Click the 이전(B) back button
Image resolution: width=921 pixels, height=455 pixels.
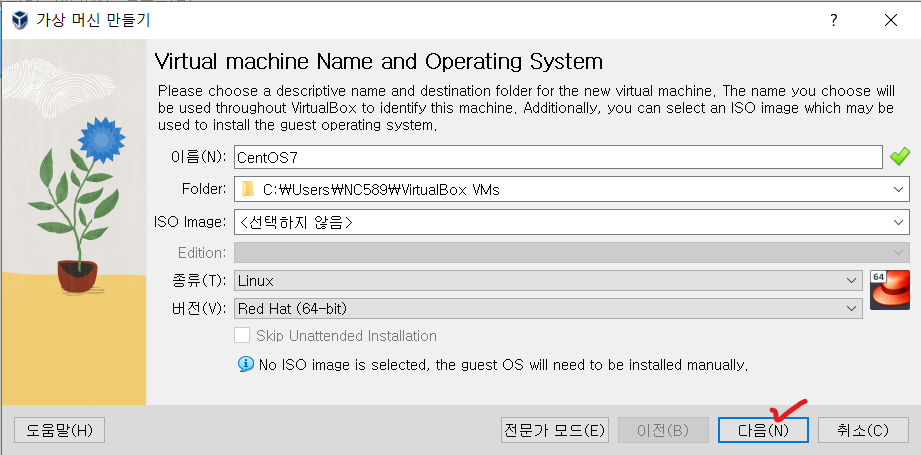coord(663,430)
